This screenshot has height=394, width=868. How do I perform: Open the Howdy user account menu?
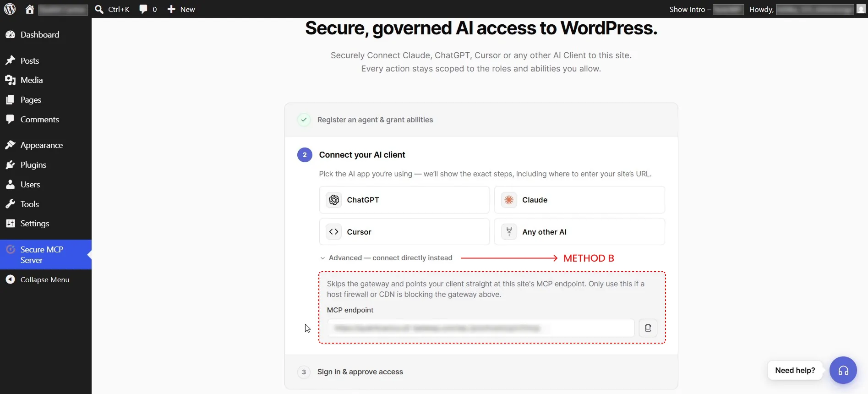(801, 9)
